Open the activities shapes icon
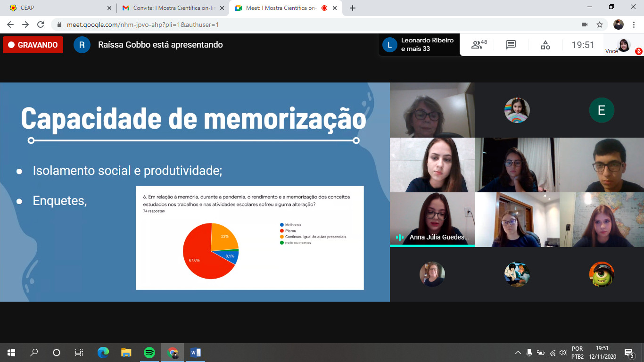 coord(545,45)
